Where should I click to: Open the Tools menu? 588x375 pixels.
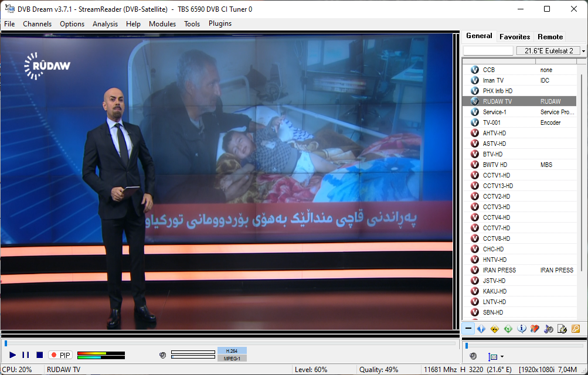[192, 24]
